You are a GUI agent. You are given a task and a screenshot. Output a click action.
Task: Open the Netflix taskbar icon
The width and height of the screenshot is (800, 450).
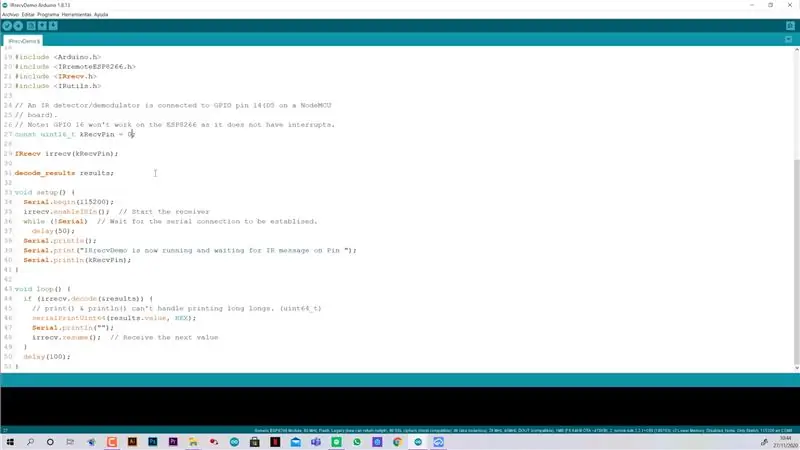click(x=275, y=442)
